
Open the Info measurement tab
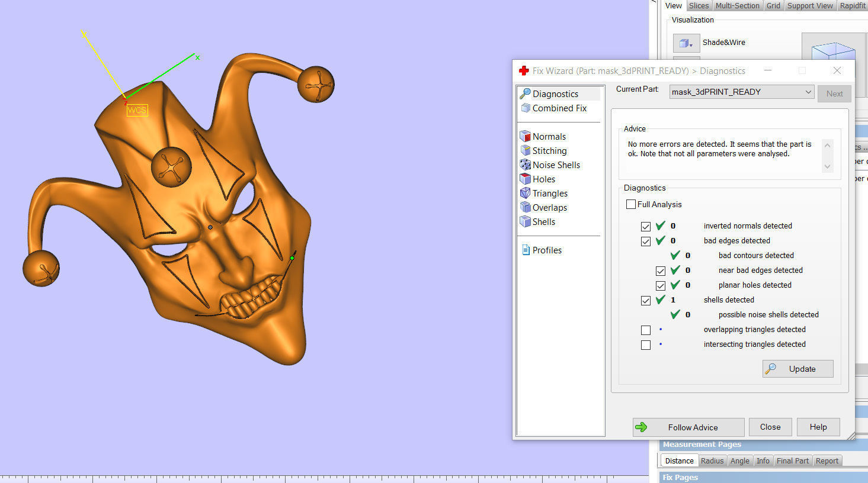tap(763, 461)
